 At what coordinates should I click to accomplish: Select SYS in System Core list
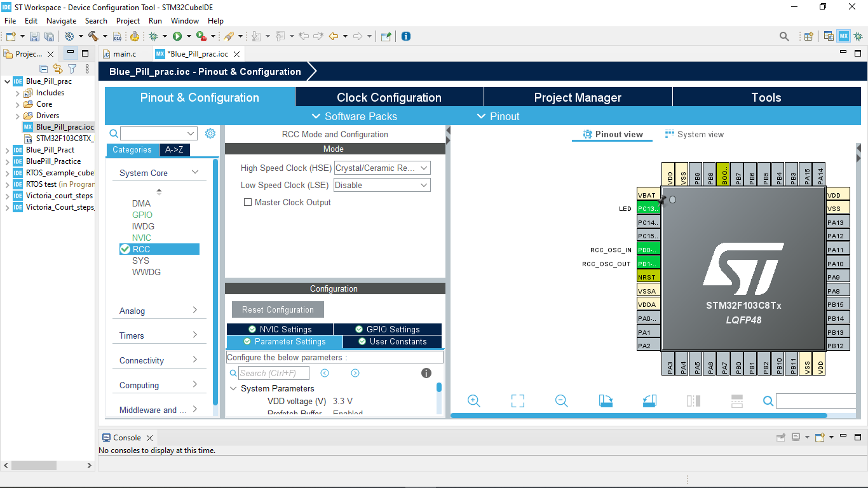click(x=140, y=261)
